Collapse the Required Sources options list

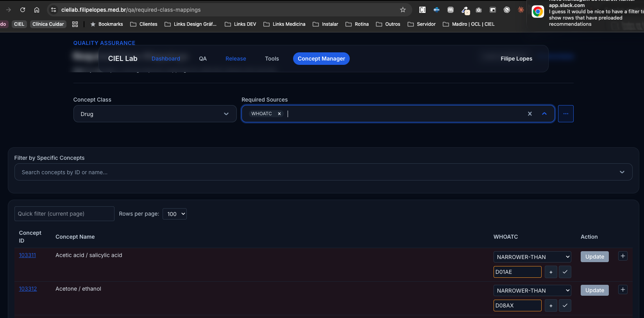coord(544,114)
